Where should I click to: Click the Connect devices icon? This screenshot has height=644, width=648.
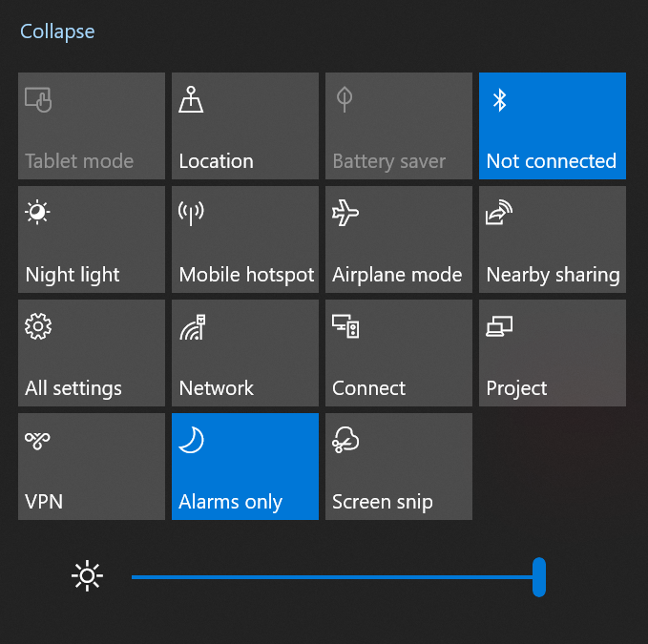coord(345,326)
